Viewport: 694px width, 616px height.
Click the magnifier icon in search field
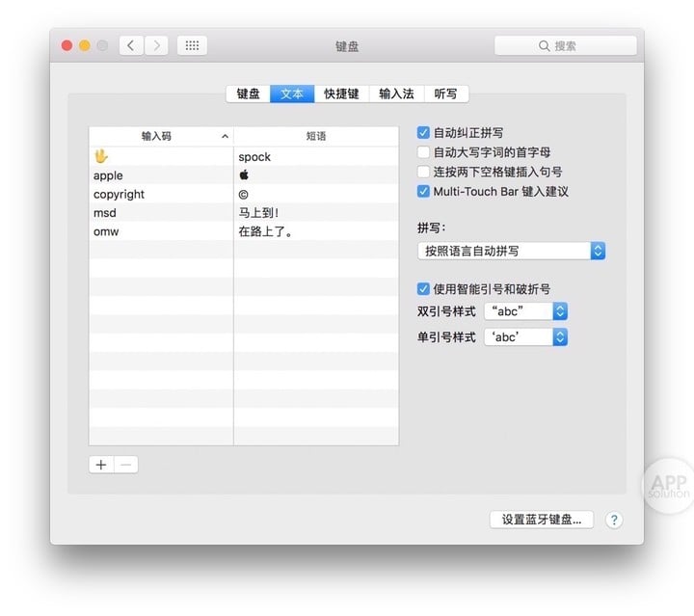(x=544, y=46)
